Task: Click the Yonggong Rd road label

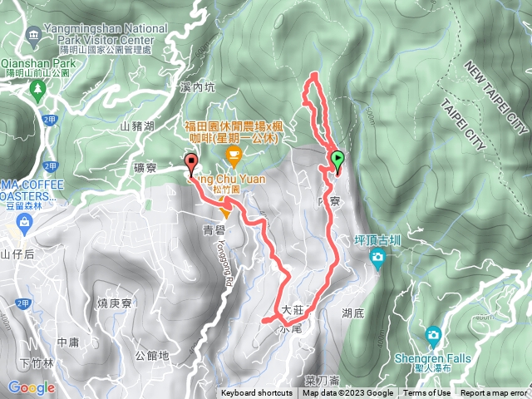Action: click(x=225, y=264)
